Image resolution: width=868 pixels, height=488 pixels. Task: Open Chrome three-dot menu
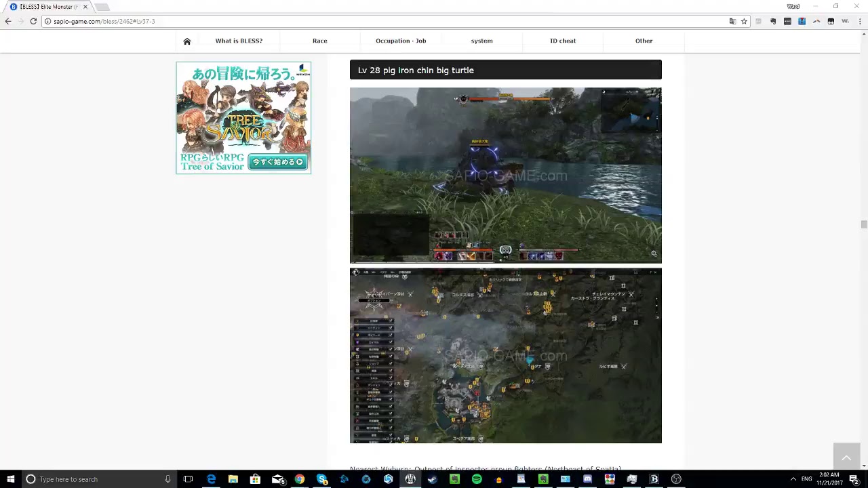coord(859,21)
